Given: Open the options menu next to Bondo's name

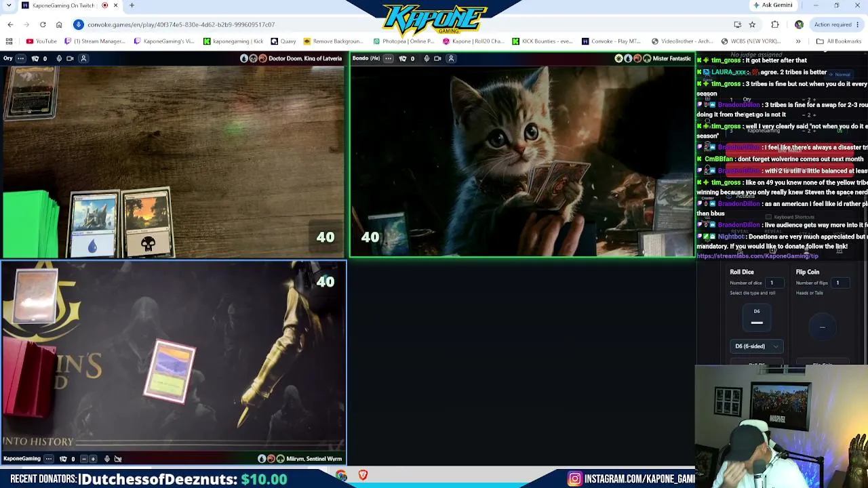Looking at the screenshot, I should click(x=389, y=58).
